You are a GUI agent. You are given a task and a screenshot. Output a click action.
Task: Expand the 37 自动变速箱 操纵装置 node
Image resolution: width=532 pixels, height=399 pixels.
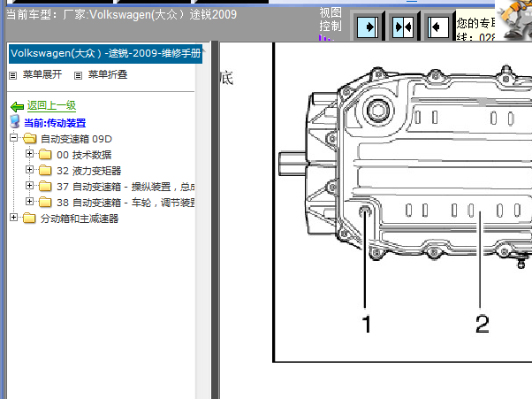pyautogui.click(x=29, y=186)
